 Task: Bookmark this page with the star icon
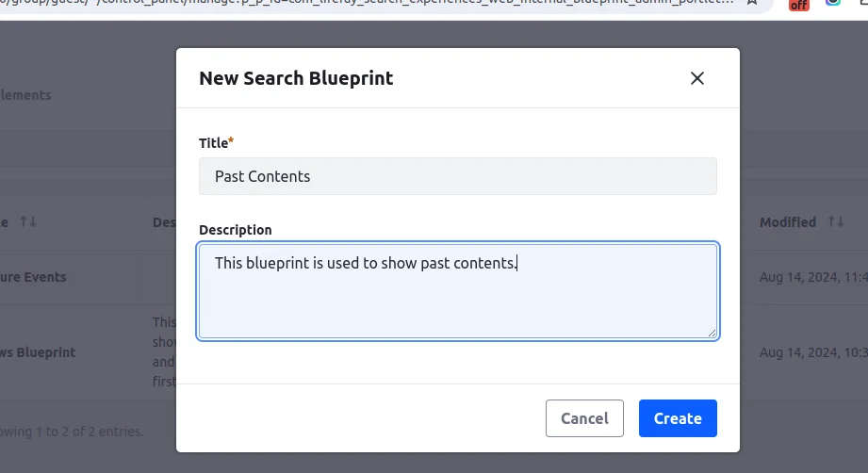[x=751, y=2]
